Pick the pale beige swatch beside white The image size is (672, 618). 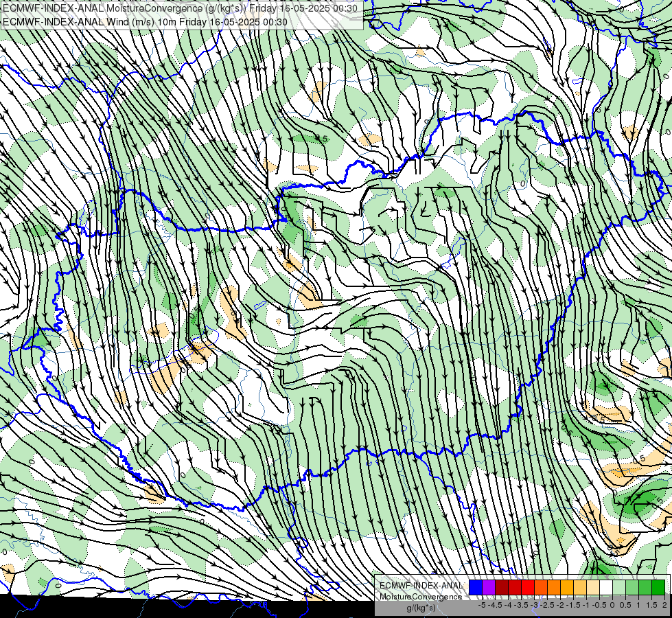[593, 587]
